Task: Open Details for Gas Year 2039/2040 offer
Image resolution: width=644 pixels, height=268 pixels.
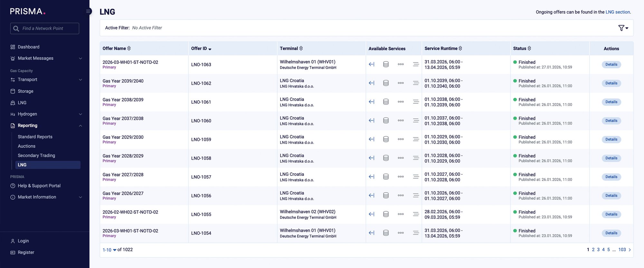Action: 611,83
